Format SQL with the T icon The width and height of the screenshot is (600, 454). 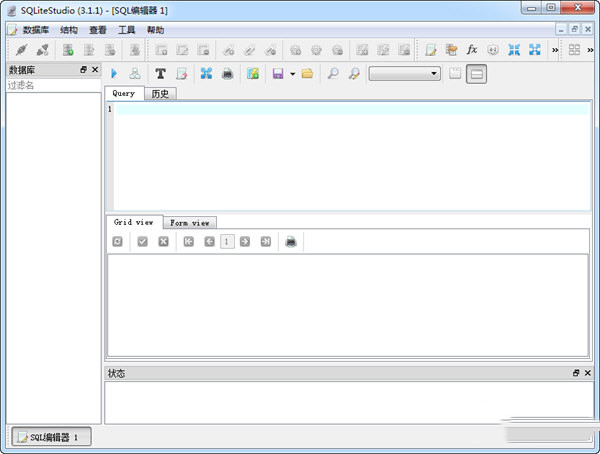tap(160, 73)
